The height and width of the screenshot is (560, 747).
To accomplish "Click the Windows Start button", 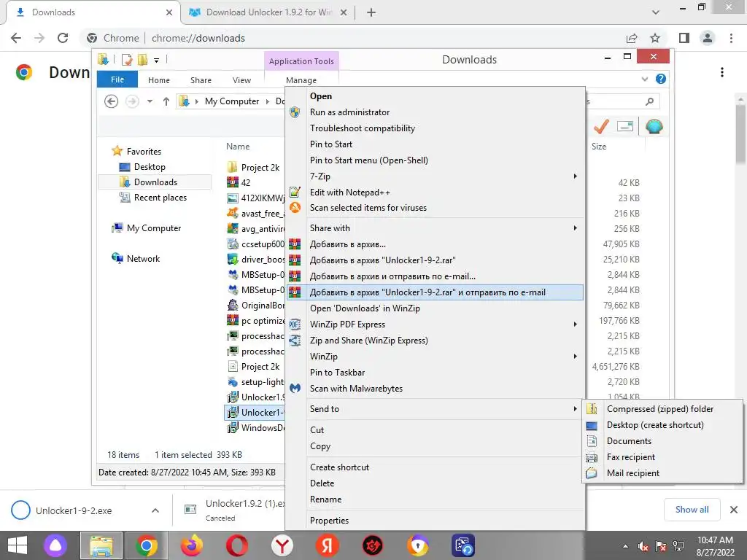I will click(x=18, y=545).
